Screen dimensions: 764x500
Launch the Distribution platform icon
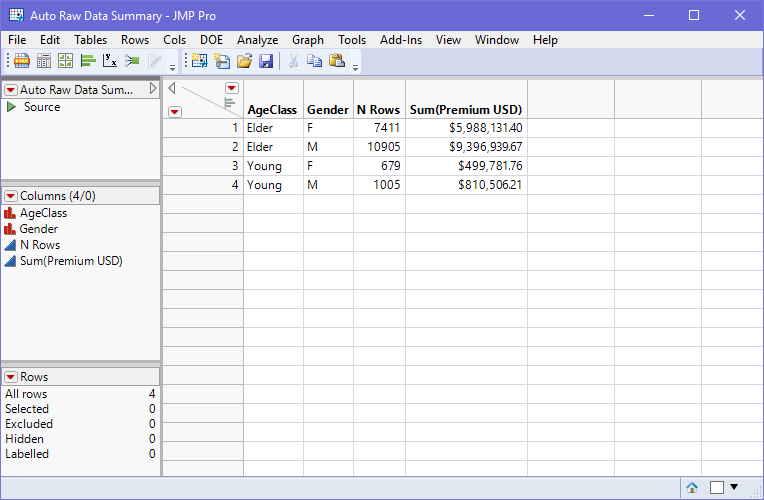[88, 60]
